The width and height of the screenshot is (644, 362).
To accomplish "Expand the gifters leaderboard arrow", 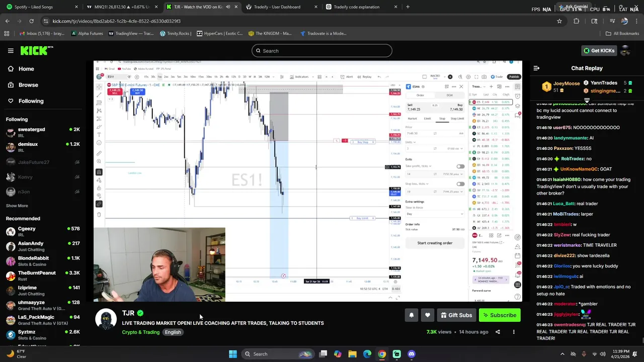I will click(x=587, y=100).
